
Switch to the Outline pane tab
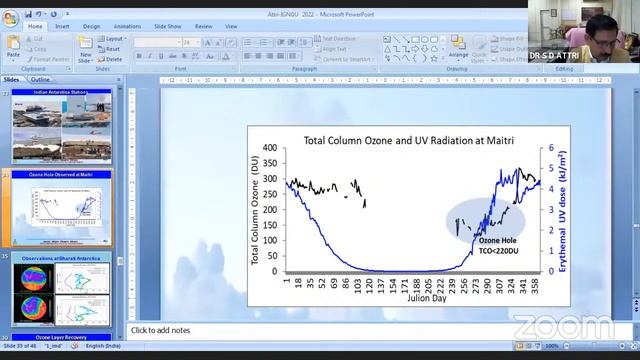click(x=40, y=80)
